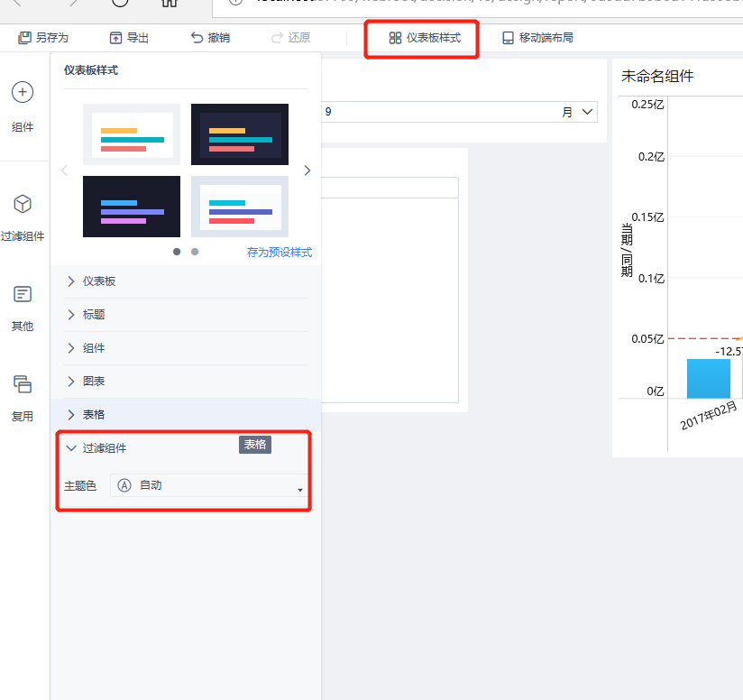Click the 组件 add component plus icon

(x=23, y=92)
